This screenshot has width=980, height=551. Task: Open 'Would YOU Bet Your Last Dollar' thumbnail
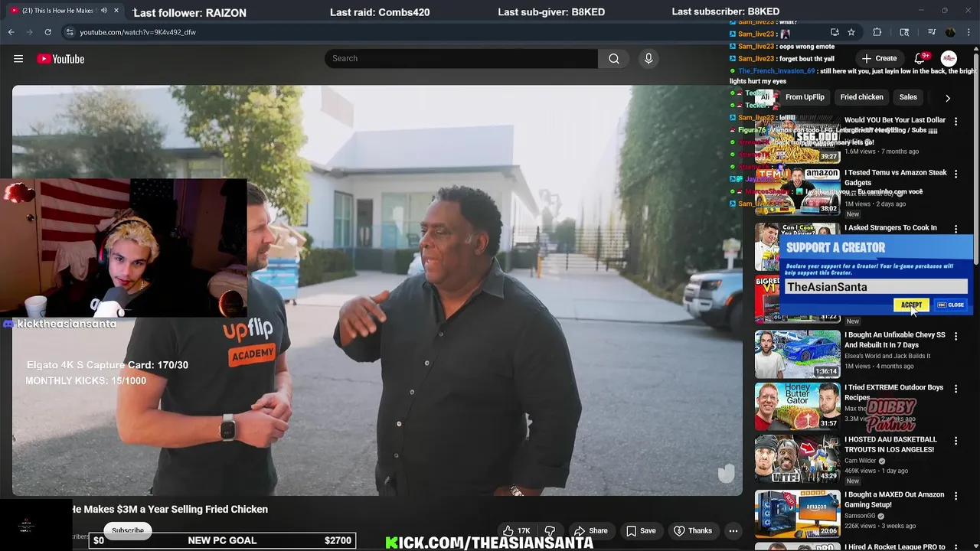797,139
